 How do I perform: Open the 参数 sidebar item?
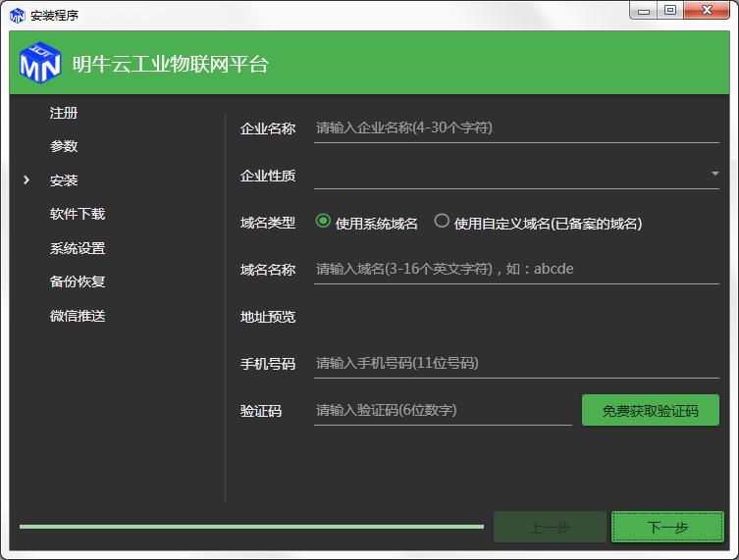tap(64, 146)
